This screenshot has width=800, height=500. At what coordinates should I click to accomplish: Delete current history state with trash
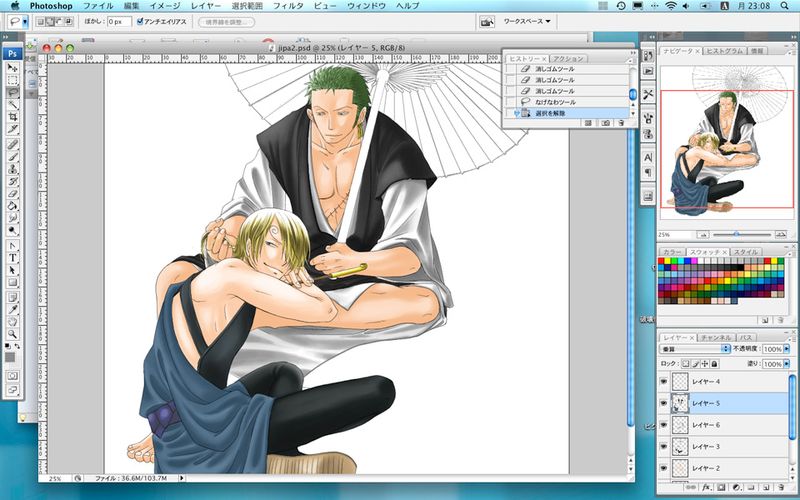pos(621,123)
